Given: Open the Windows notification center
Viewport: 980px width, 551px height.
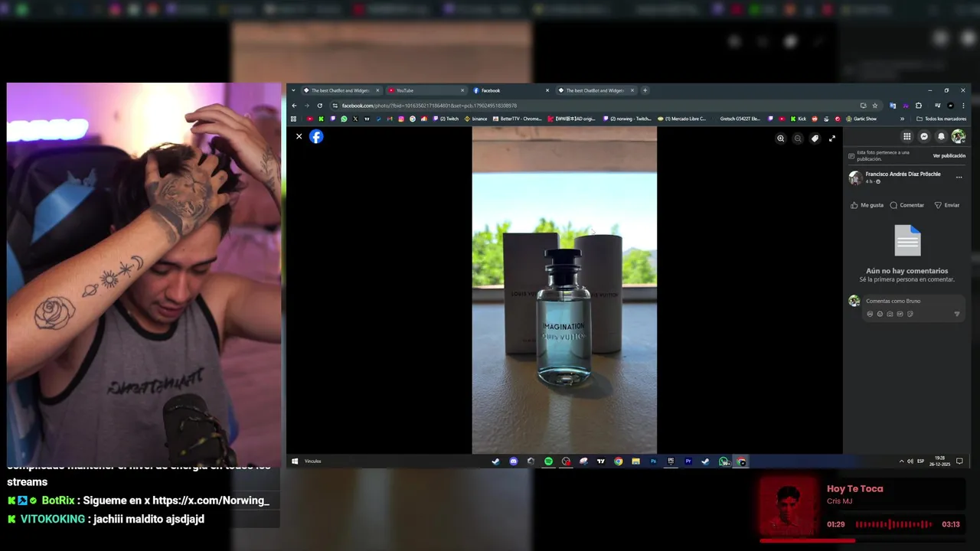Looking at the screenshot, I should (x=959, y=461).
